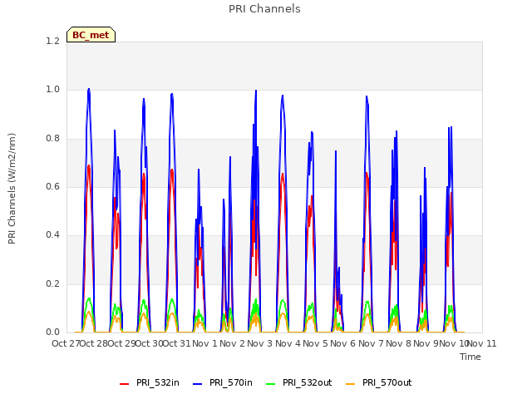Toggle the PRI_570out legend entry
Screen dimensions: 532x399
[378, 383]
